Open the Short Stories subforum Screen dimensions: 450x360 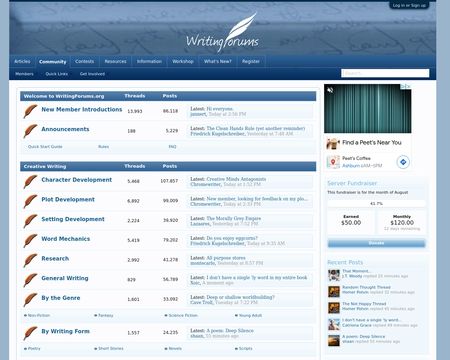[111, 349]
